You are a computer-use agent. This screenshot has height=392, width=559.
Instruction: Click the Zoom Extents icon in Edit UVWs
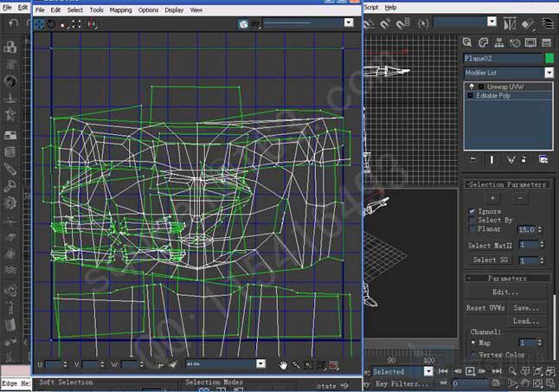321,365
